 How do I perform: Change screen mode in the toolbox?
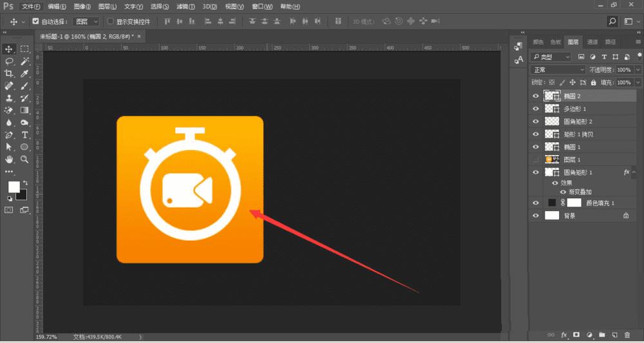click(x=24, y=210)
